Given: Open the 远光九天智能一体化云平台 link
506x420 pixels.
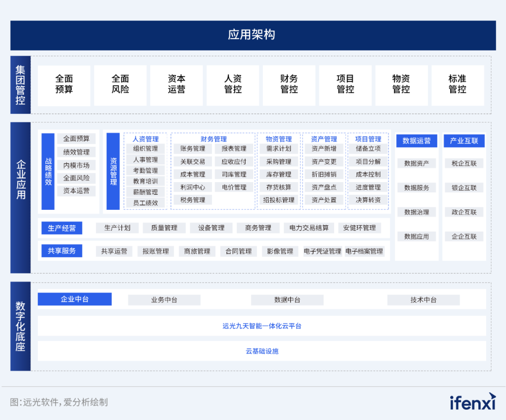Looking at the screenshot, I should pyautogui.click(x=261, y=325).
